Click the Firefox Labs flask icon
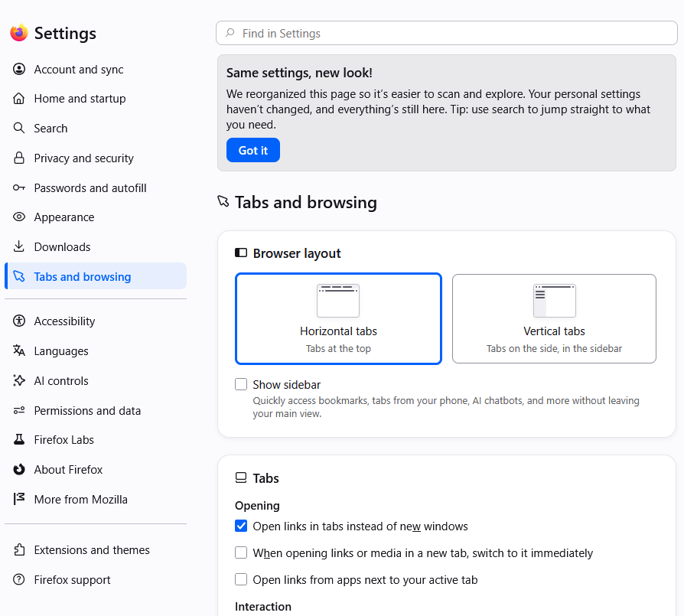This screenshot has width=684, height=616. pyautogui.click(x=19, y=439)
